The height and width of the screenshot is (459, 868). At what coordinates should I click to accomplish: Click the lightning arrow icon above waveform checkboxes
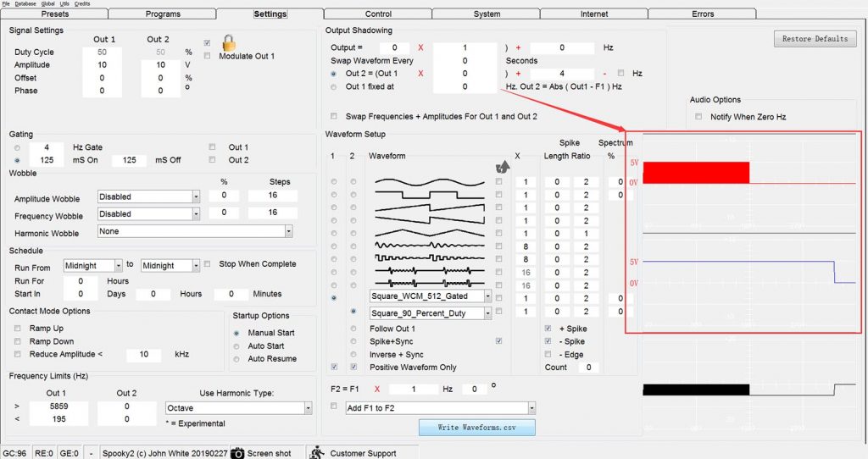tap(502, 168)
